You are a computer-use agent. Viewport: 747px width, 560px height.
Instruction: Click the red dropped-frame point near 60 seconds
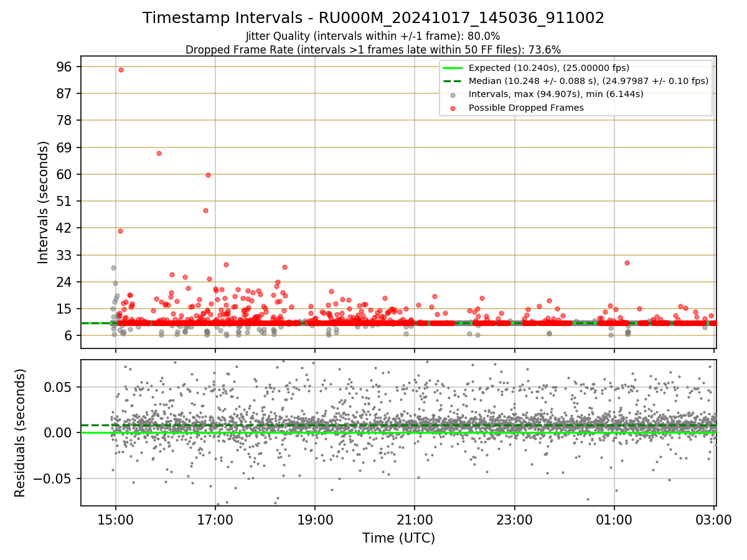click(208, 175)
